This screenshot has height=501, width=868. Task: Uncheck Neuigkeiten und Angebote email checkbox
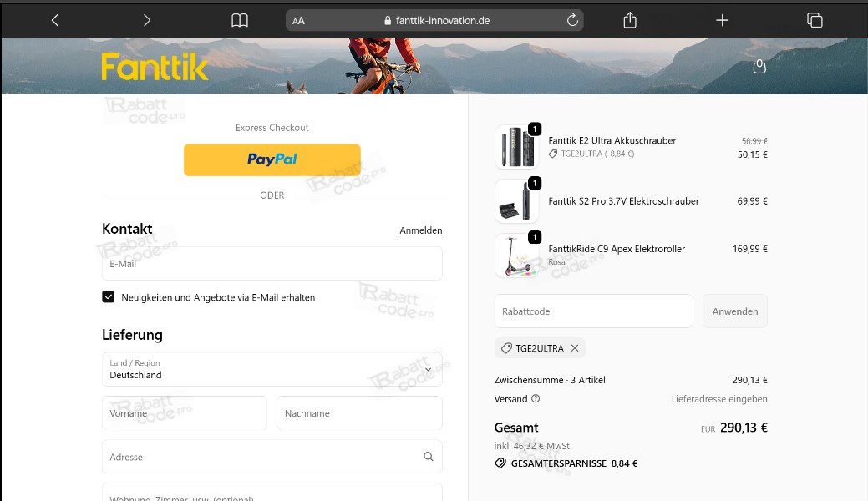[109, 296]
